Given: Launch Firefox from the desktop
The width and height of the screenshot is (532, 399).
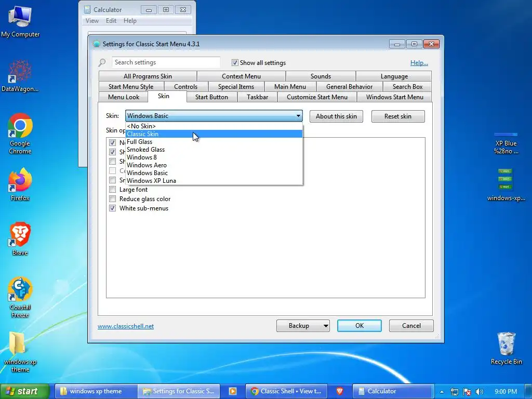Looking at the screenshot, I should coord(20,184).
